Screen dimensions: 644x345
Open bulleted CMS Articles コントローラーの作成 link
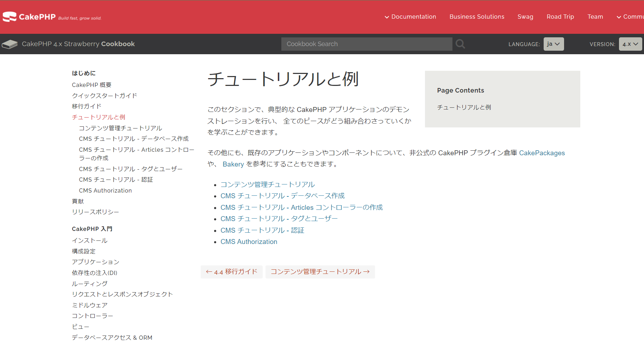[x=301, y=207]
